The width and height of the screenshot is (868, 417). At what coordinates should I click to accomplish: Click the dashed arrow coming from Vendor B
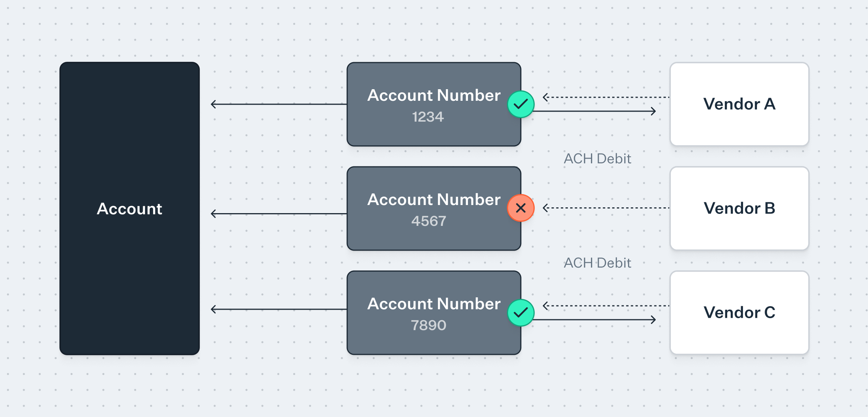coord(606,208)
